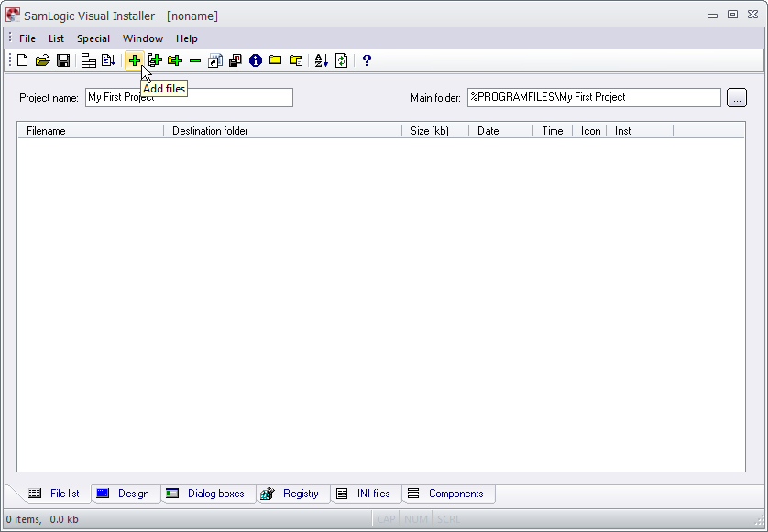This screenshot has width=768, height=532.
Task: Click the '0 items, 0.0 kb' status text
Action: (42, 519)
